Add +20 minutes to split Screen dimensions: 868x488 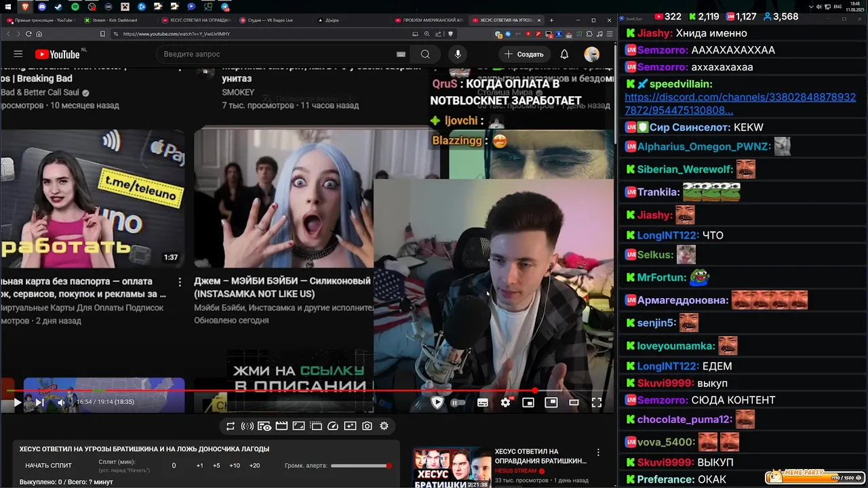tap(254, 466)
